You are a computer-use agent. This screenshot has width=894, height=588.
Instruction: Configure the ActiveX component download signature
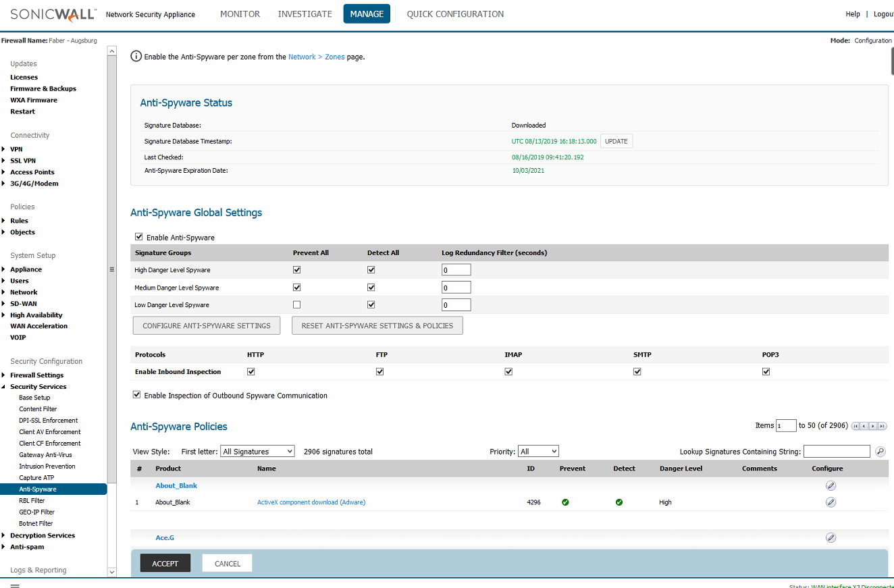point(831,502)
